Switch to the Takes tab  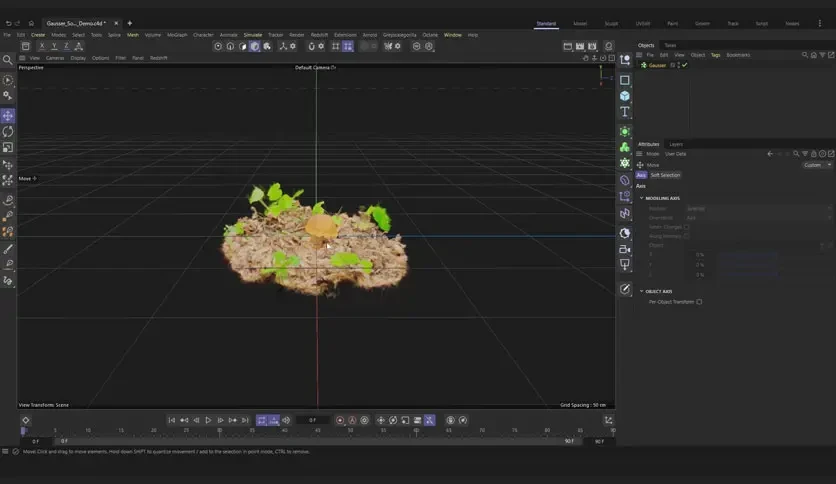tap(670, 45)
